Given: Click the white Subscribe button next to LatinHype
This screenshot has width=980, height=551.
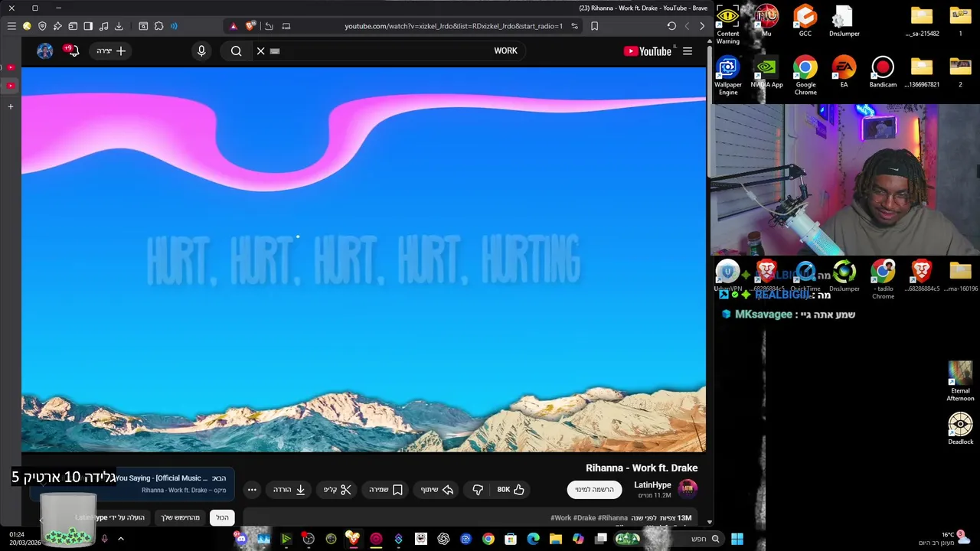Looking at the screenshot, I should (595, 490).
